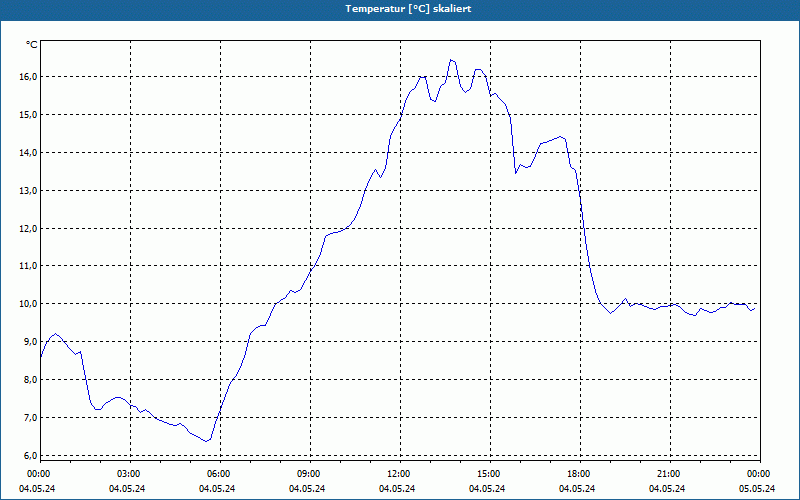The image size is (800, 500).
Task: Click the "14,0" y-axis value
Action: tap(28, 153)
